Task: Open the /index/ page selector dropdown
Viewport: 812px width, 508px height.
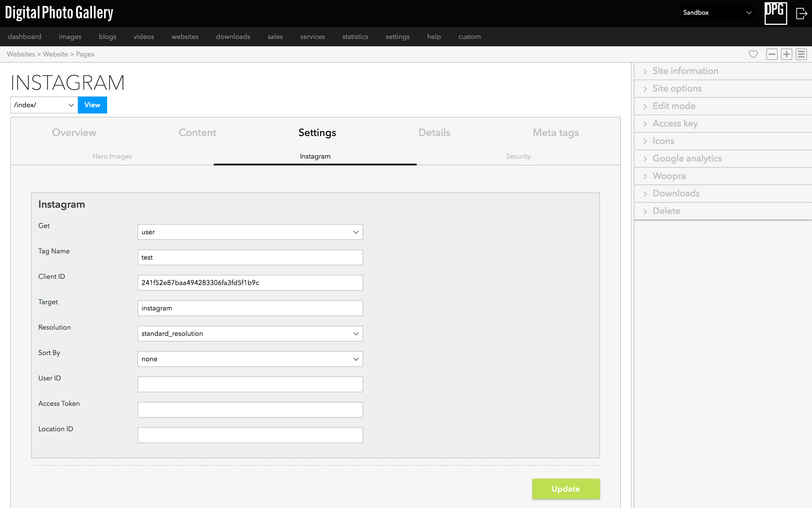Action: pyautogui.click(x=44, y=105)
